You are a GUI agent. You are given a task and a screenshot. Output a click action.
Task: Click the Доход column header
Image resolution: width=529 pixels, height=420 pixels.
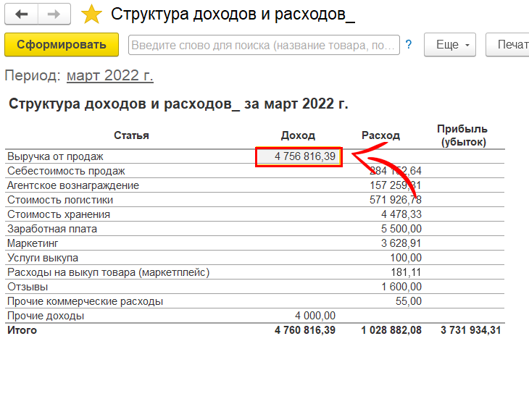298,135
